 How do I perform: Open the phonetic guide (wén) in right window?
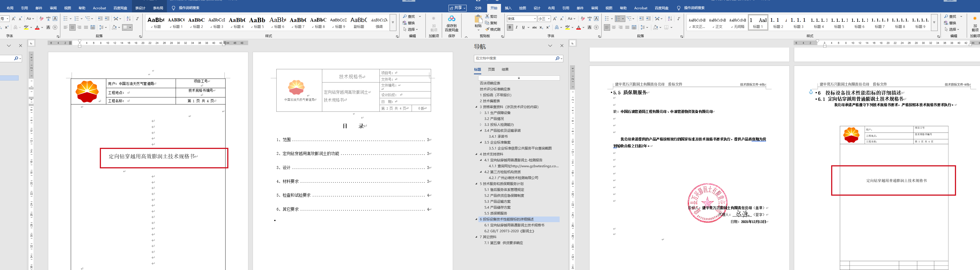pos(589,19)
